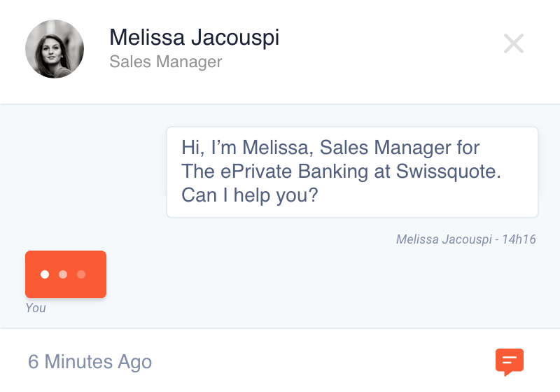Click the first white typing dot

(45, 274)
